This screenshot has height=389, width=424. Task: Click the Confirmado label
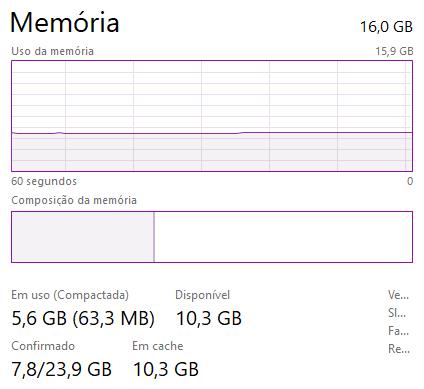click(x=43, y=346)
